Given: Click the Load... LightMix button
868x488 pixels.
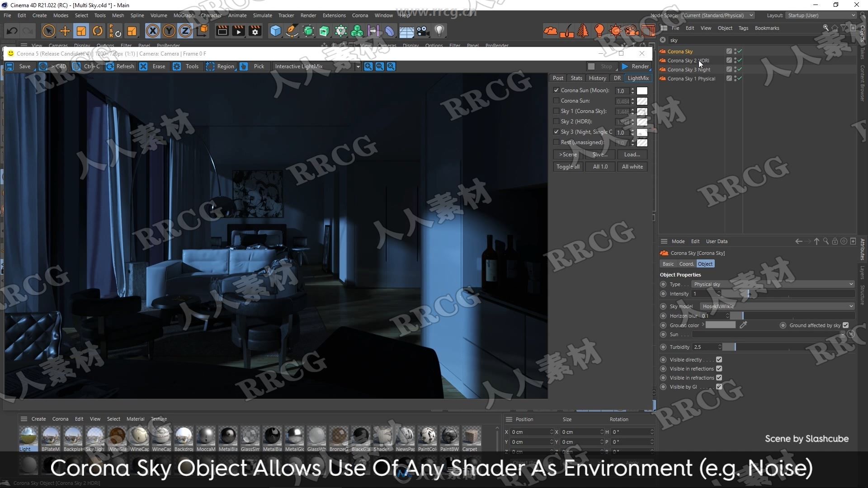Looking at the screenshot, I should click(632, 155).
